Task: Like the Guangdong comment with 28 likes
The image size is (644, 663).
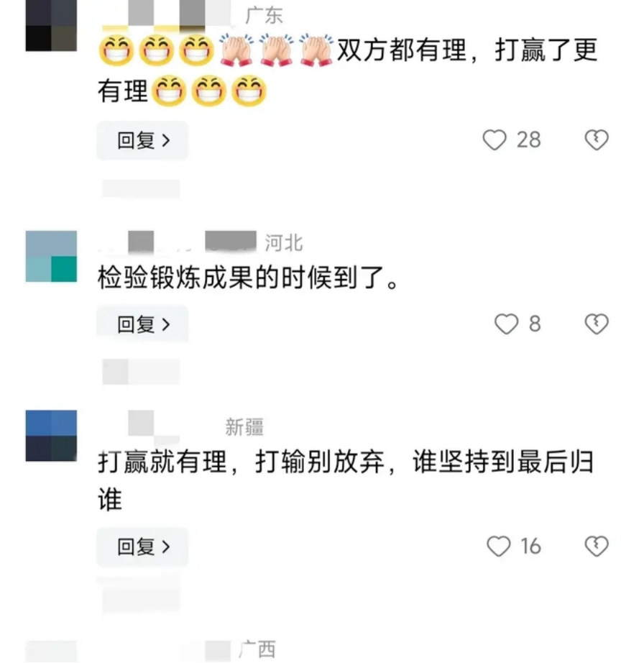Action: coord(494,140)
